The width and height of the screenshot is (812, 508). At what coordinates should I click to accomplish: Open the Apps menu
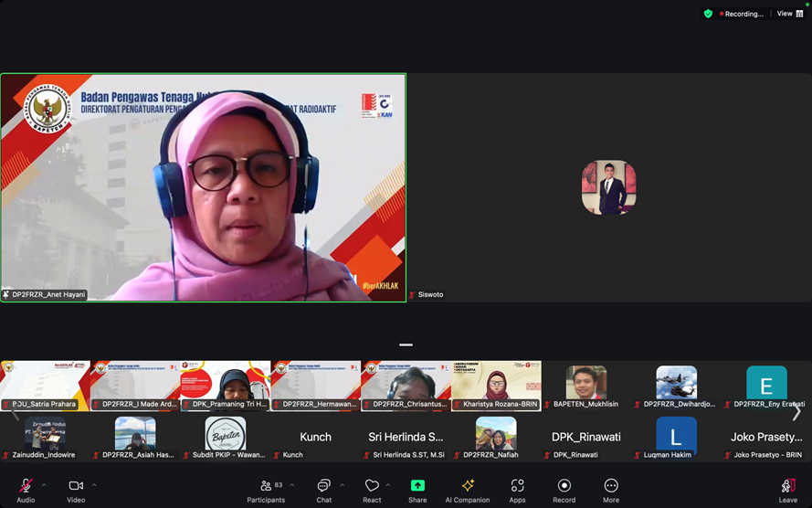tap(517, 490)
